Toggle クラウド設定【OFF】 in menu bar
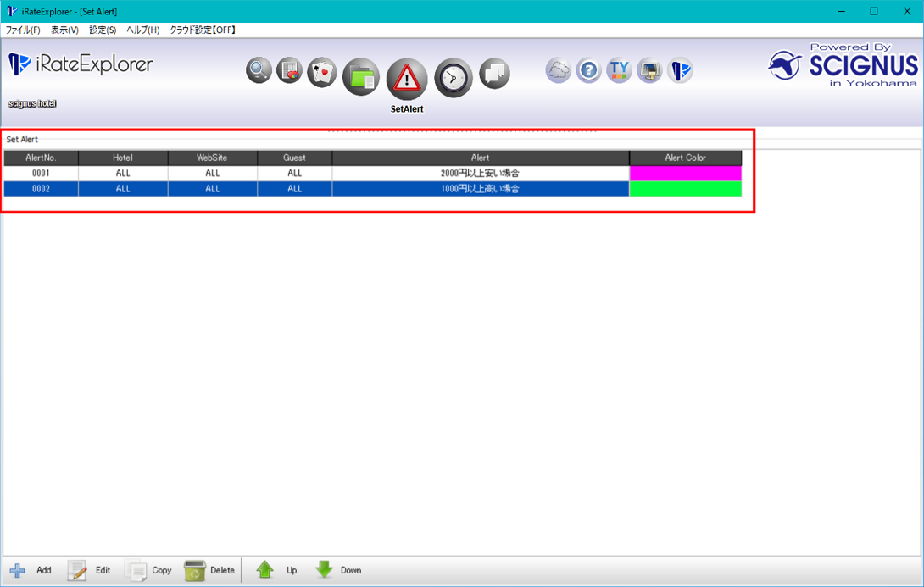924x587 pixels. [x=203, y=30]
